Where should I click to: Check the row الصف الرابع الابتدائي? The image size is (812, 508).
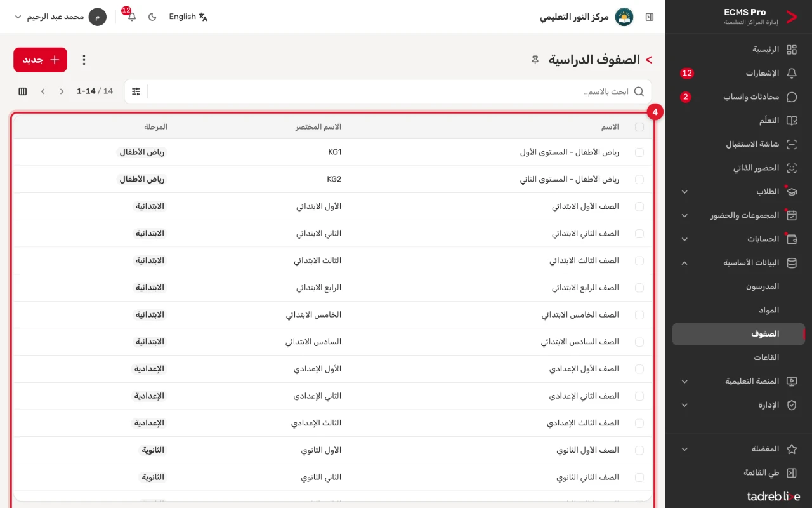pyautogui.click(x=639, y=288)
